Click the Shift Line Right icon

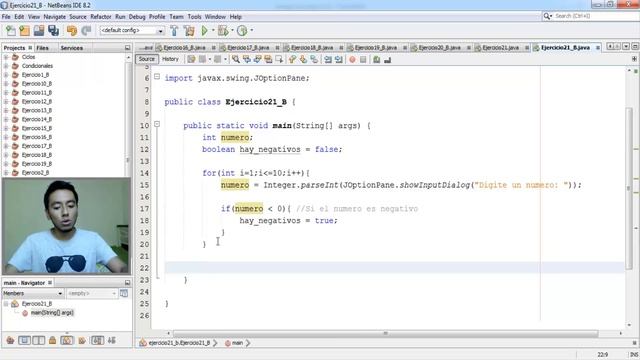pyautogui.click(x=339, y=60)
